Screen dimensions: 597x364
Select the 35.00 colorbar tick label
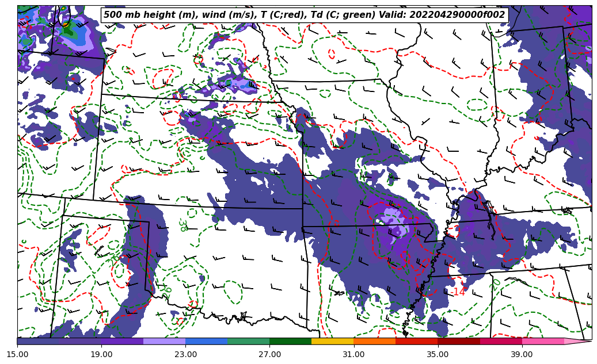(x=438, y=354)
